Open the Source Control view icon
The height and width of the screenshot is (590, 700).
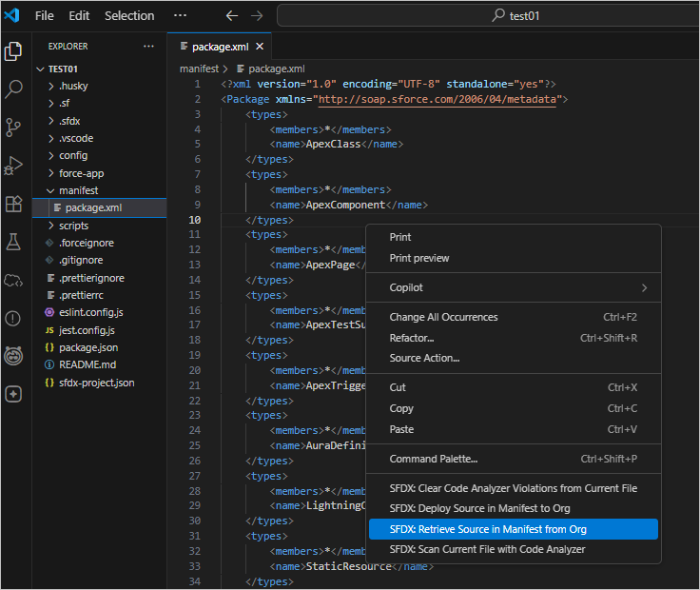coord(13,128)
